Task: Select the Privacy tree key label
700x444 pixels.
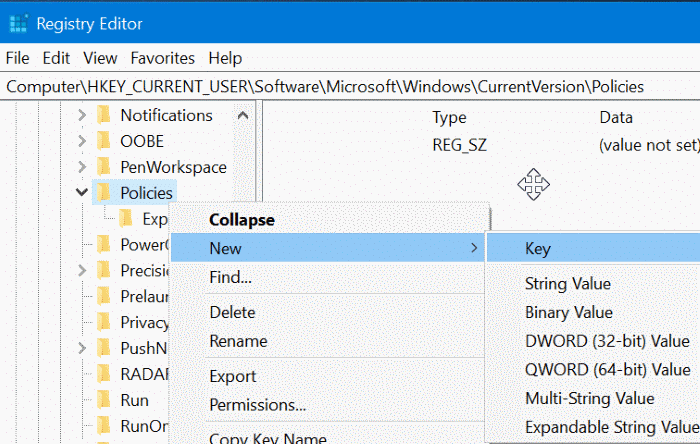Action: (x=144, y=322)
